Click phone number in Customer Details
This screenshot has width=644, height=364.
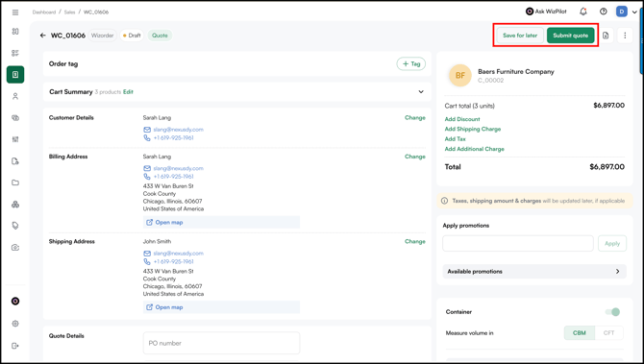pos(173,138)
